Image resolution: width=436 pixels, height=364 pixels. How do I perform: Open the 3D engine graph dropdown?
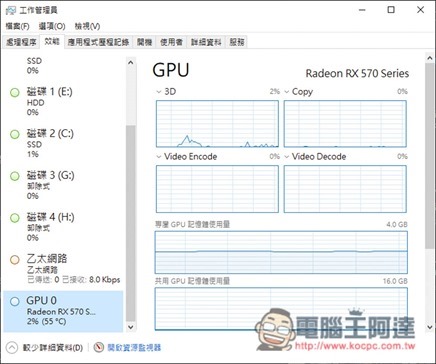coord(159,92)
